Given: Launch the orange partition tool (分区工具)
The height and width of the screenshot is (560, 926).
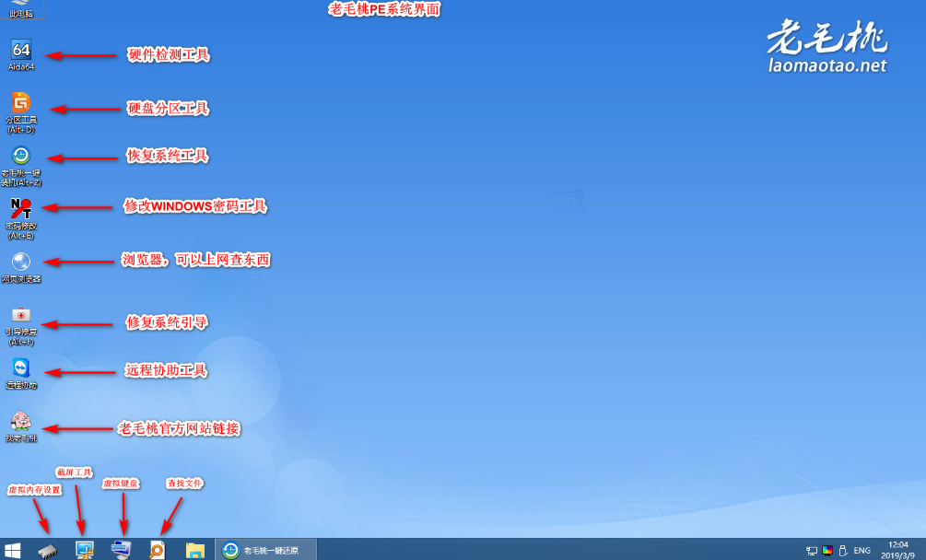Looking at the screenshot, I should pos(21,103).
